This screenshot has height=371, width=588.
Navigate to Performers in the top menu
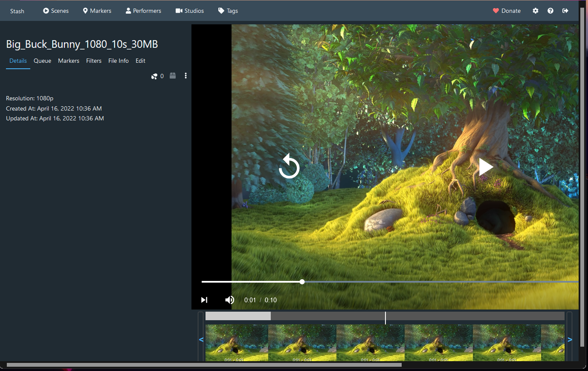click(143, 11)
